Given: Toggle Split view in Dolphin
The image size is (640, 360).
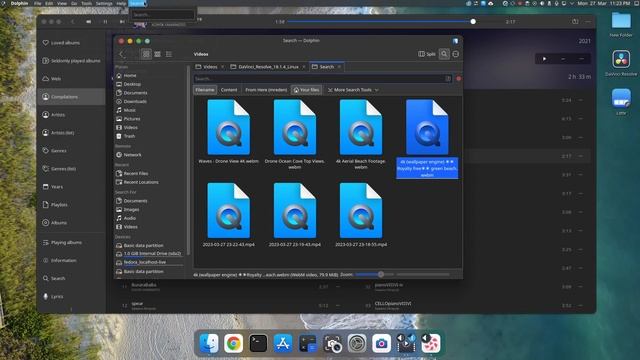Looking at the screenshot, I should point(427,54).
